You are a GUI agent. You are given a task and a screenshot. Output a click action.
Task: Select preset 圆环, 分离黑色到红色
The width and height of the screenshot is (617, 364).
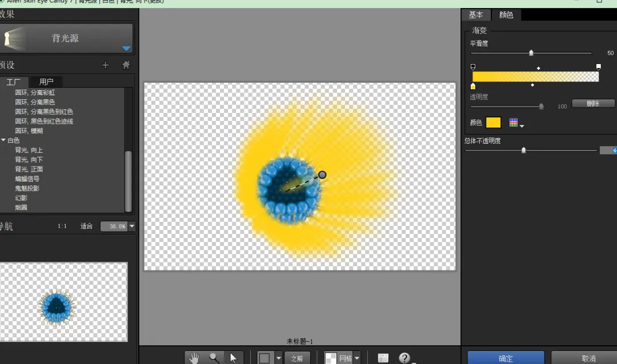pos(44,112)
